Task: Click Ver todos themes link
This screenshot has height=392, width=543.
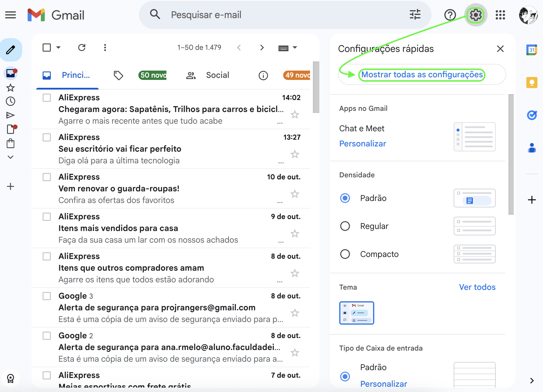Action: [x=477, y=287]
